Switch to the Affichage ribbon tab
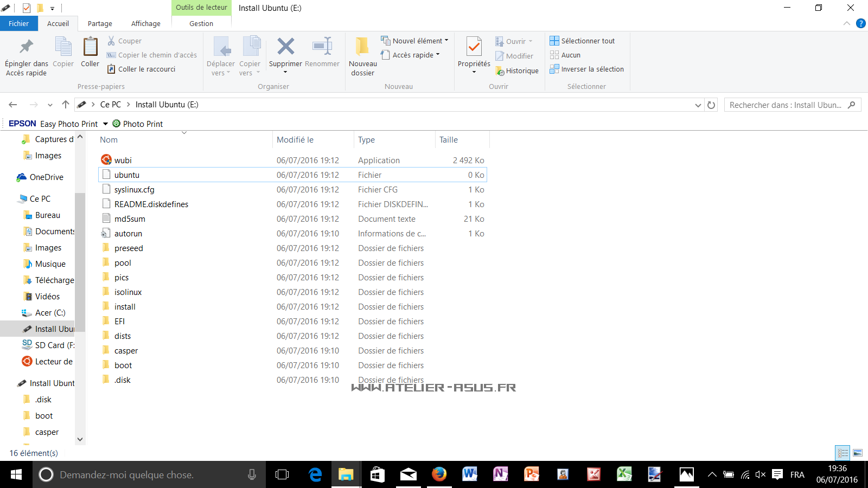Viewport: 868px width, 488px height. tap(145, 23)
